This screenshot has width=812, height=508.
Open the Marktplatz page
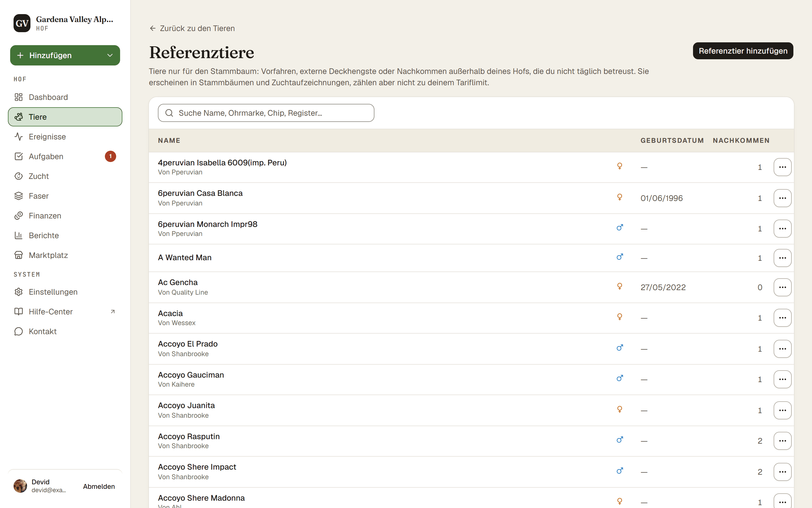pos(65,255)
